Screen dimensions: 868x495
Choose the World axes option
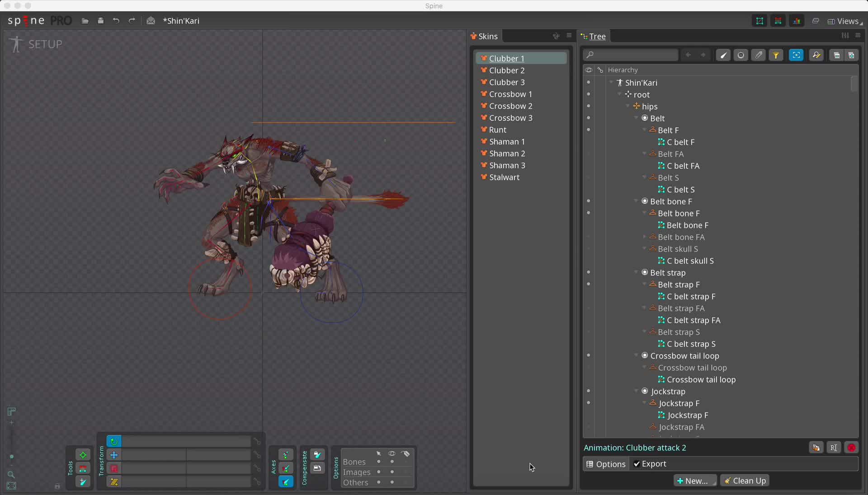(x=286, y=482)
